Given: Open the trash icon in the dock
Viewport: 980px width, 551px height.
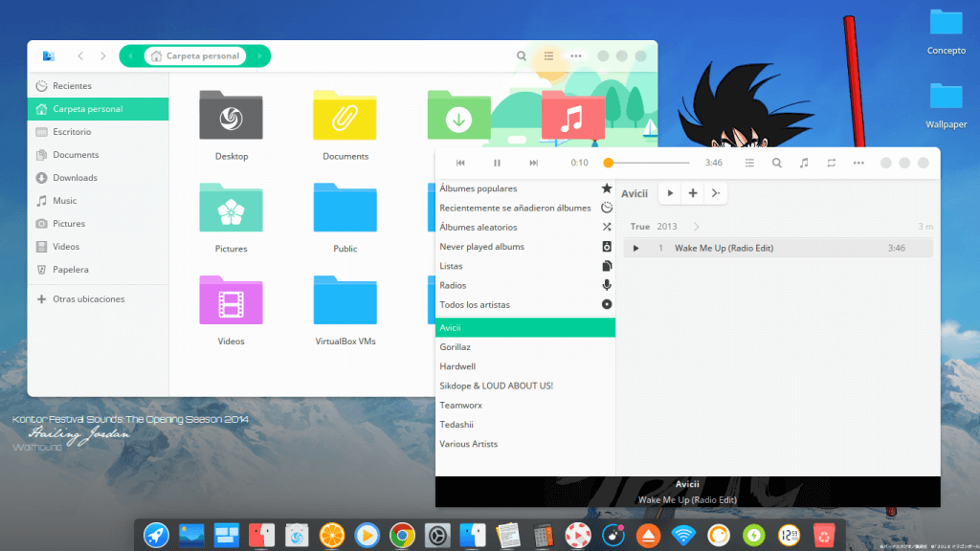Looking at the screenshot, I should [x=824, y=536].
